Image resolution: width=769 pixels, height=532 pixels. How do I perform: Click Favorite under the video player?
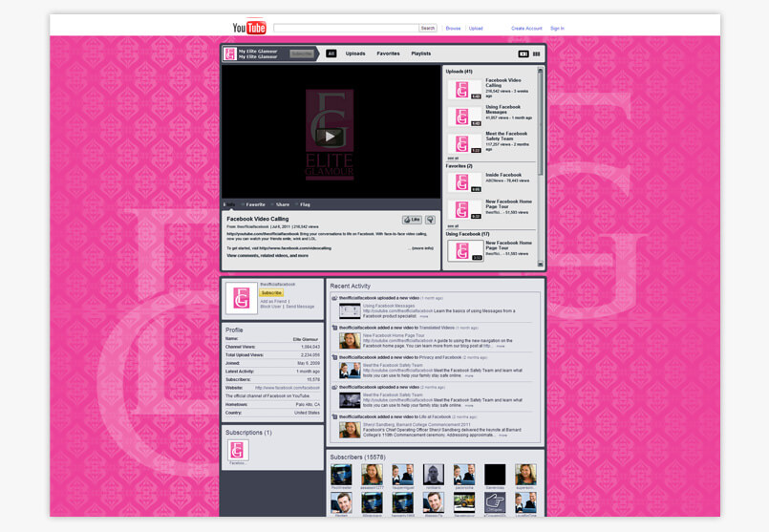254,204
